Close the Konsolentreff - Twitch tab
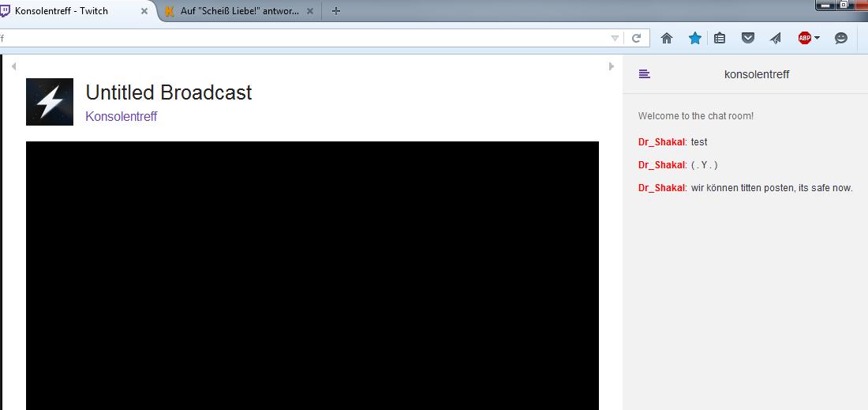Viewport: 868px width, 410px height. 144,11
